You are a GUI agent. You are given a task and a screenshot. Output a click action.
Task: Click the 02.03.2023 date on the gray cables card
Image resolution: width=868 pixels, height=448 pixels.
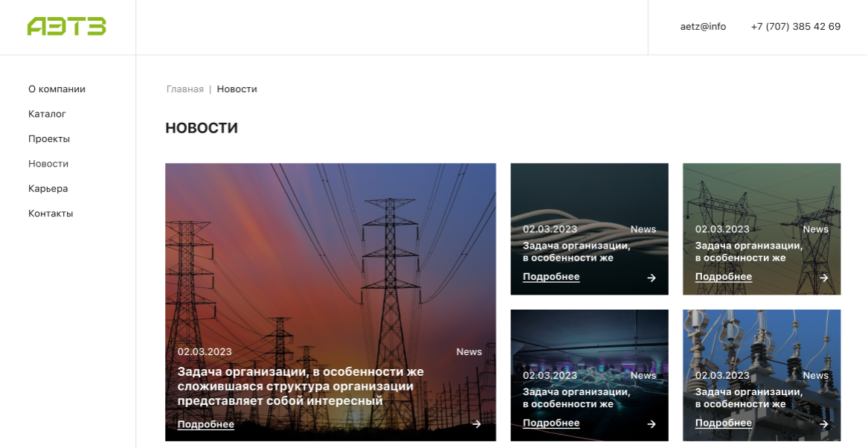(x=550, y=229)
